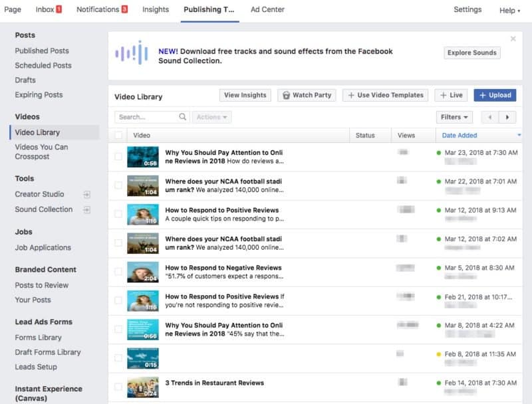Open the Help dropdown menu

(509, 11)
